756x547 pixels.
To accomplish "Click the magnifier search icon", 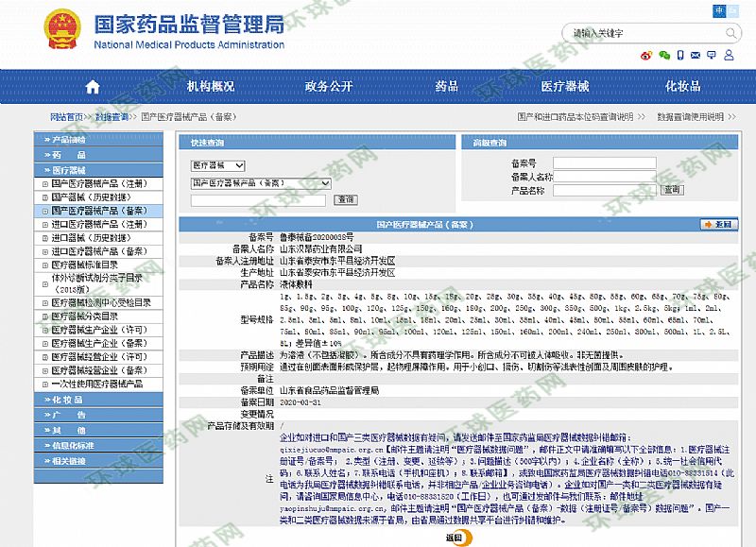I will tap(733, 32).
